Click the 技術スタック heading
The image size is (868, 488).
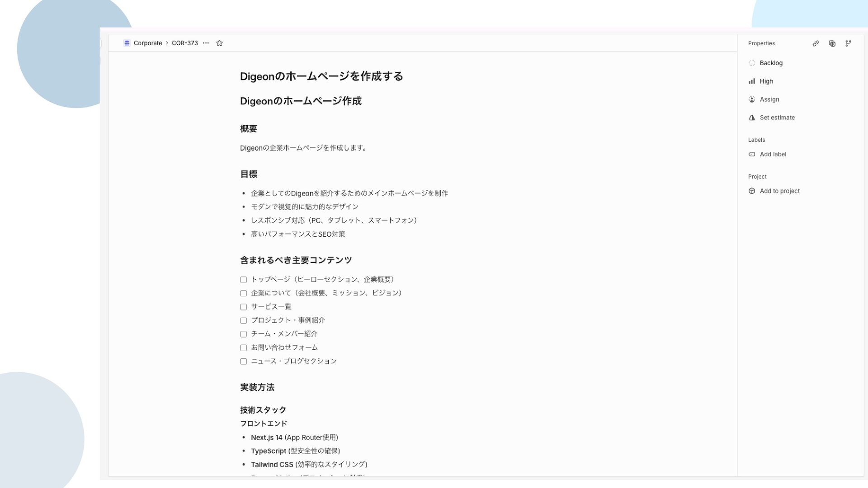click(263, 410)
